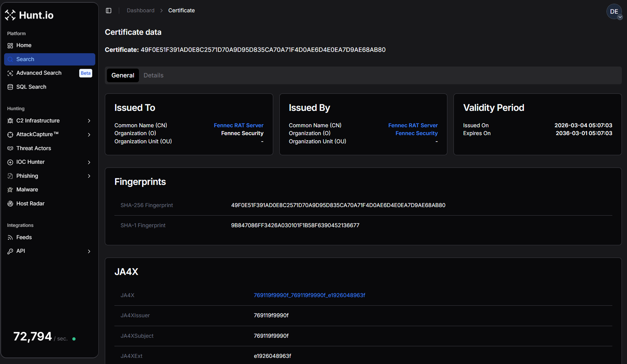
Task: Expand the API menu chevron
Action: (89, 251)
